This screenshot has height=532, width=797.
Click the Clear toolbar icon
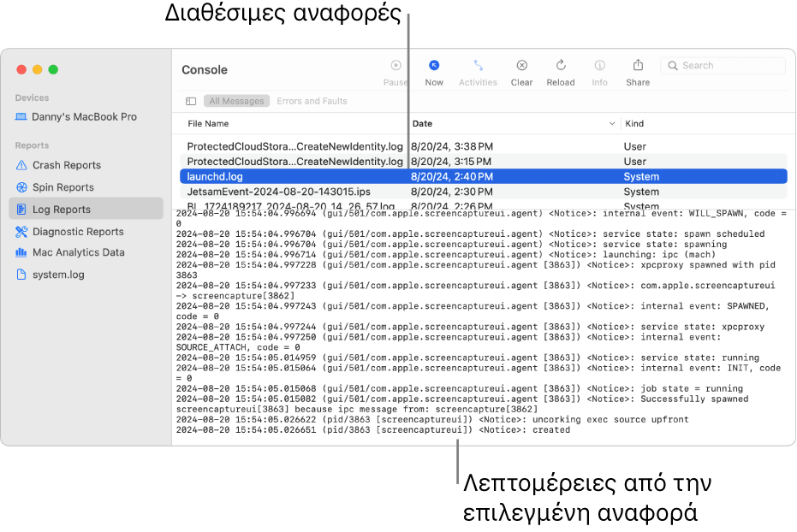coord(522,65)
